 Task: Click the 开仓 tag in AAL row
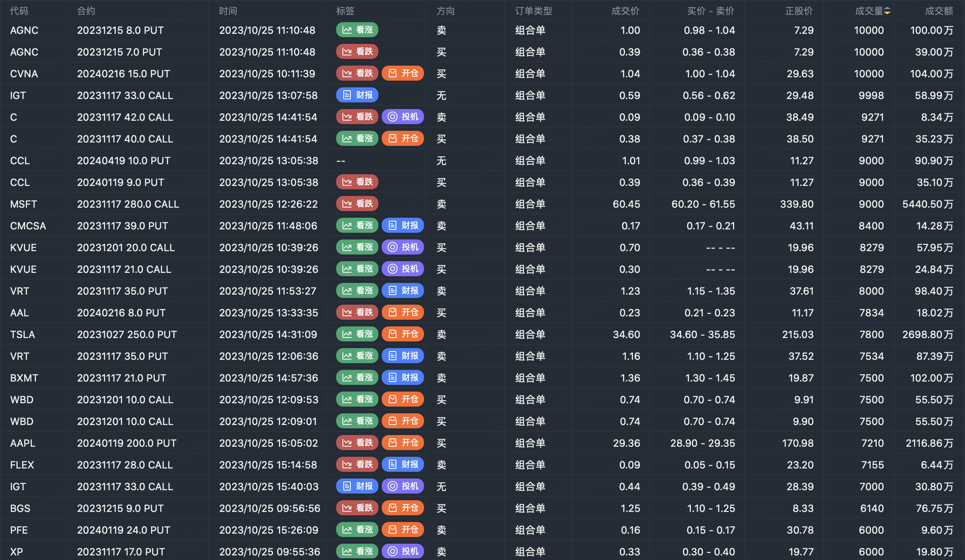403,313
